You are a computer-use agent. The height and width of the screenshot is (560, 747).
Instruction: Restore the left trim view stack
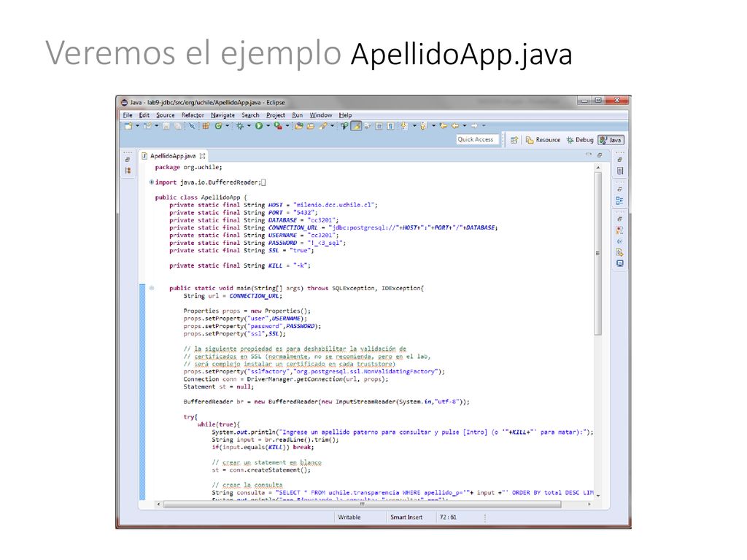coord(128,160)
